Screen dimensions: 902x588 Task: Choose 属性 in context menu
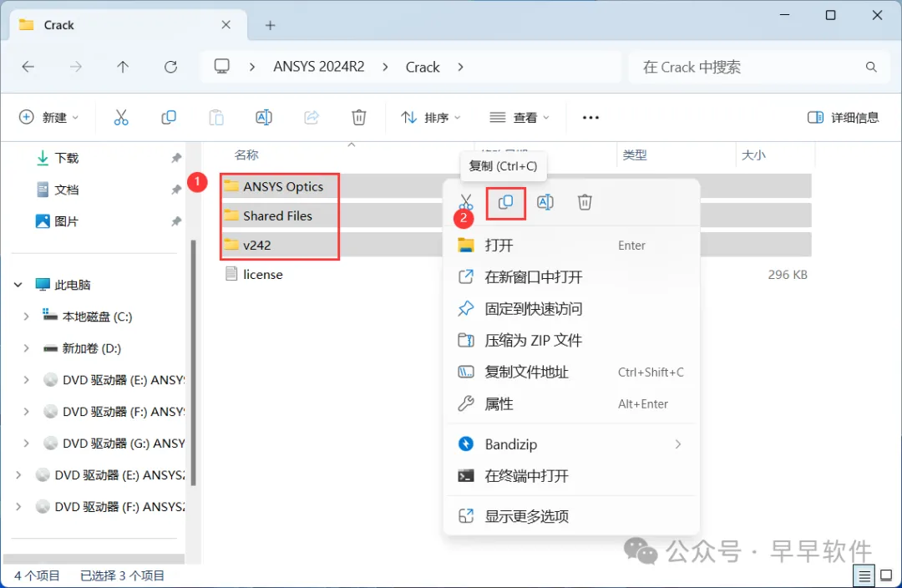[572, 404]
